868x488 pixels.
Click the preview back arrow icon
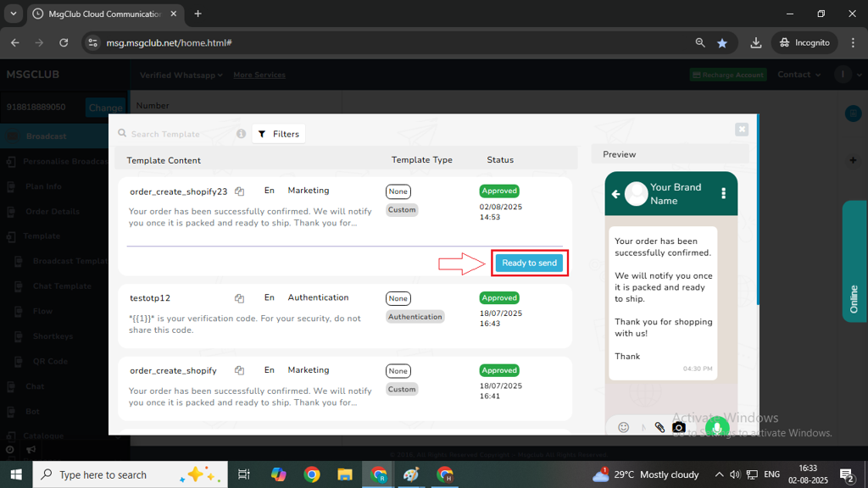coord(615,194)
